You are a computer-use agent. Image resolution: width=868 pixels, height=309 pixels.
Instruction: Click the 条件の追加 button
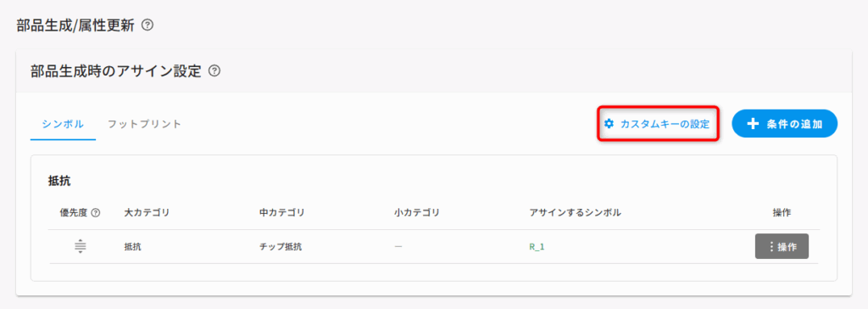[x=784, y=124]
